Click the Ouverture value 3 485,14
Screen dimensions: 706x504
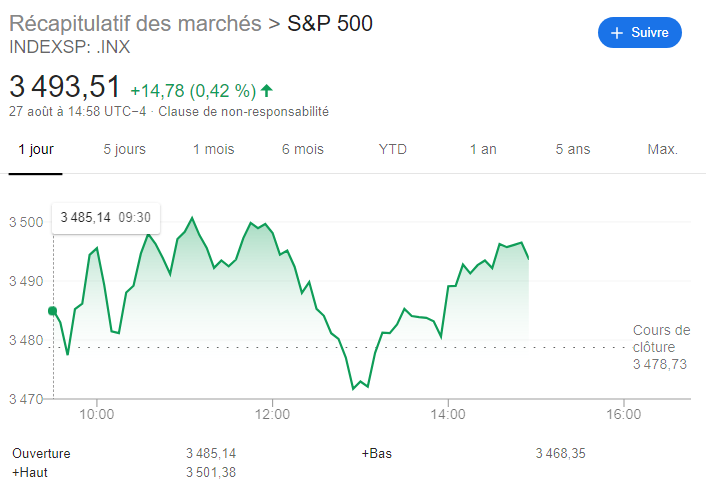(211, 453)
